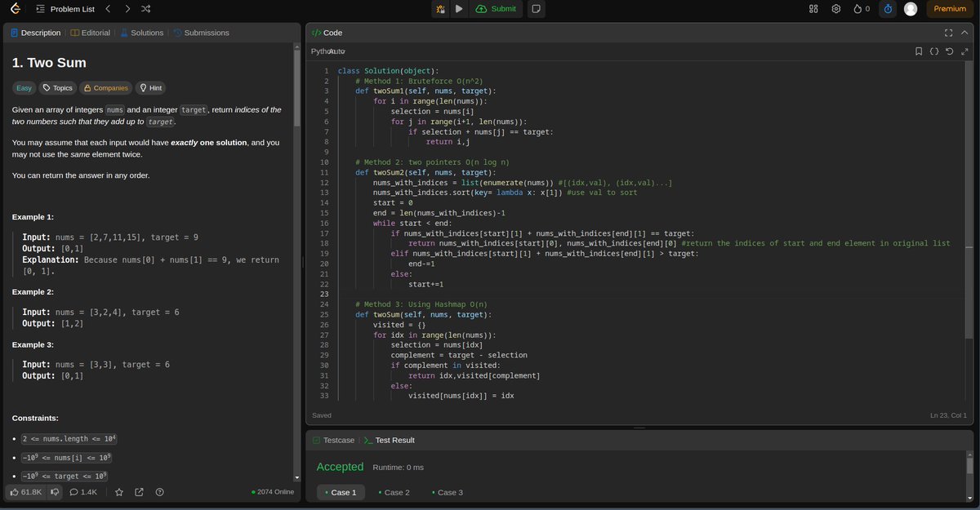Select the Case 1 result
The height and width of the screenshot is (510, 980).
[x=340, y=492]
